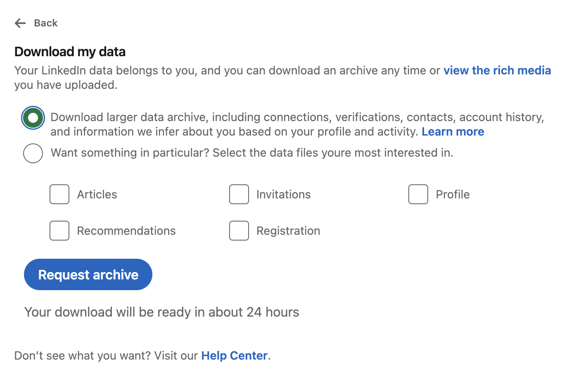Select the larger data archive radio button

33,117
